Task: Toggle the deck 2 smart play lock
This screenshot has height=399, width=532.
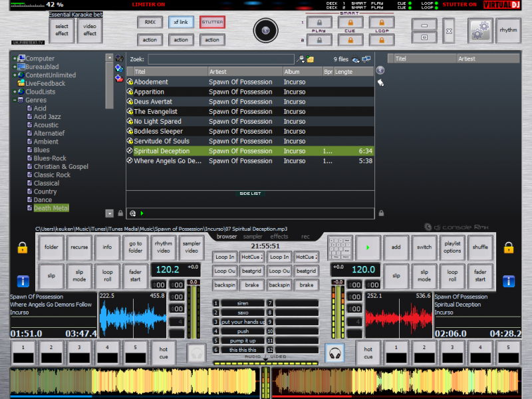Action: [x=319, y=40]
